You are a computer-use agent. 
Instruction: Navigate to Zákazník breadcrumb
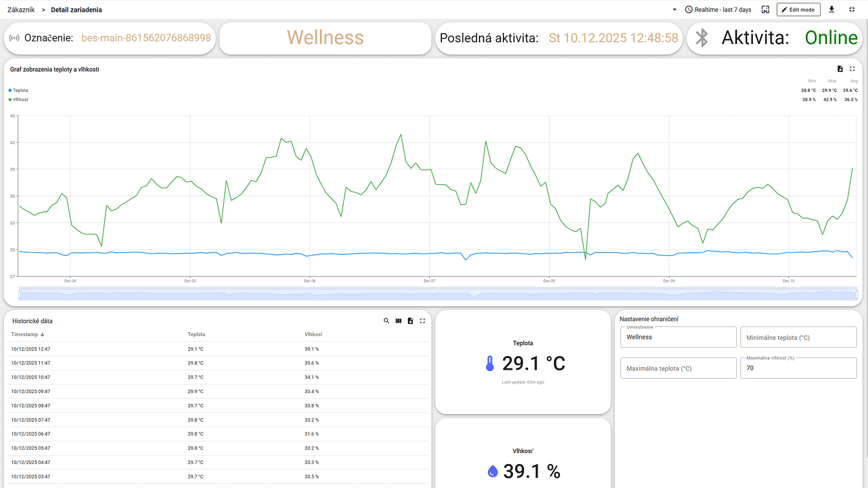tap(21, 9)
